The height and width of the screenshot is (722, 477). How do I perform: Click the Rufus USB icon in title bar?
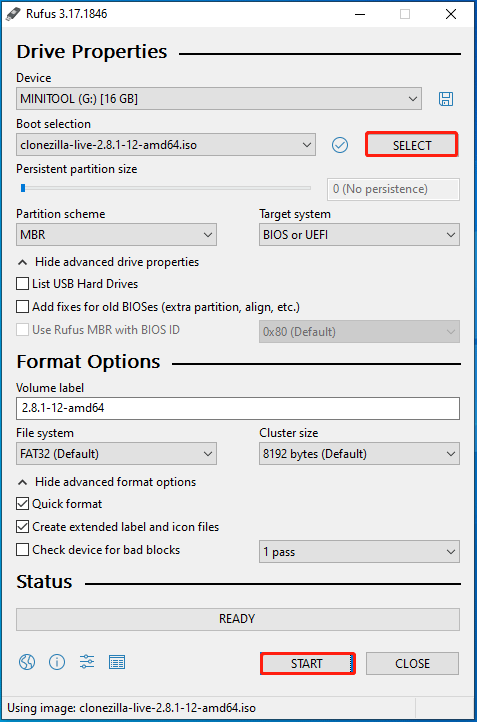pos(12,14)
